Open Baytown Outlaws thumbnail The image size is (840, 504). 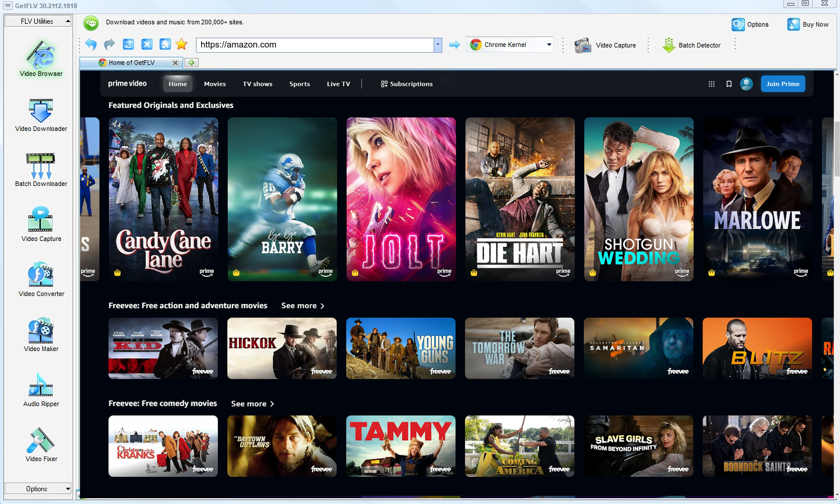point(282,446)
